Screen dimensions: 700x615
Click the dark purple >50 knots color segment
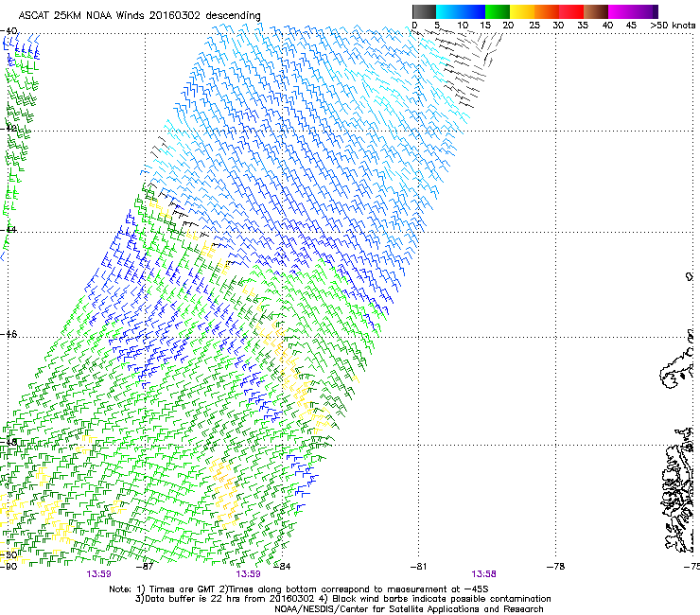(656, 11)
